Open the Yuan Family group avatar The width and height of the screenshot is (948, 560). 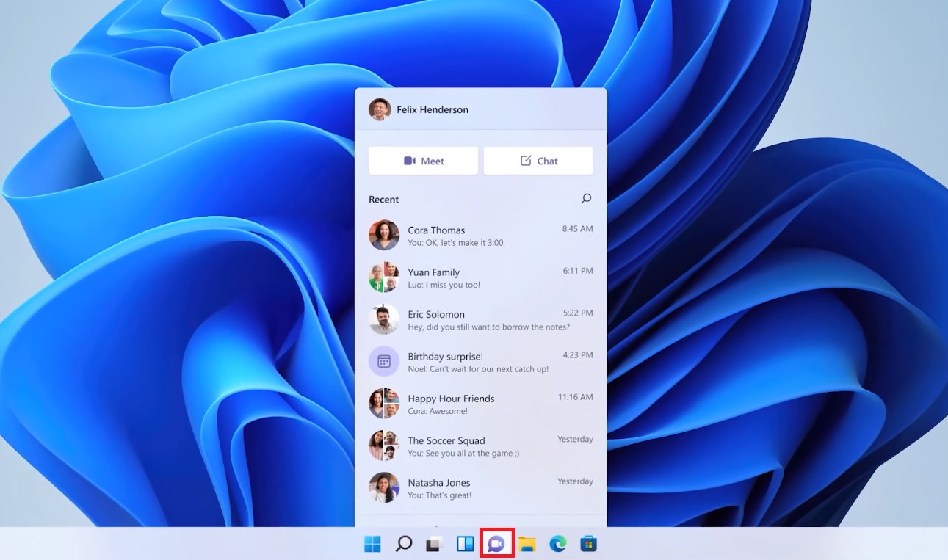point(384,277)
